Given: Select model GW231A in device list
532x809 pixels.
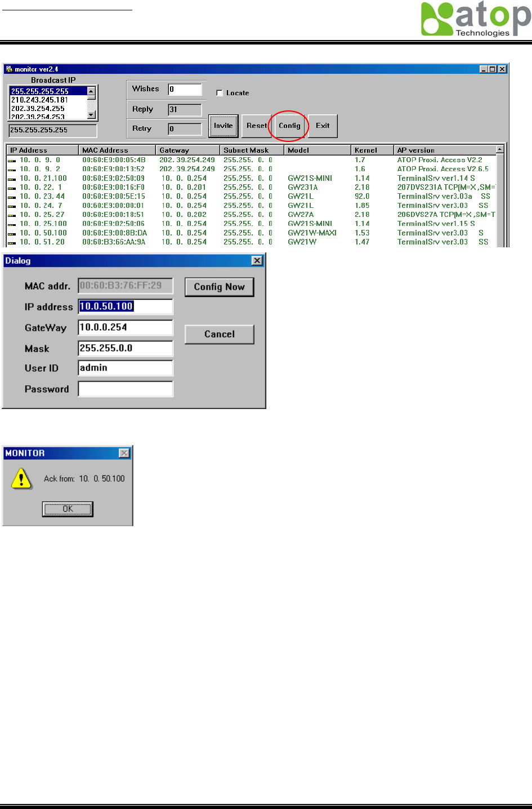Looking at the screenshot, I should coord(302,187).
